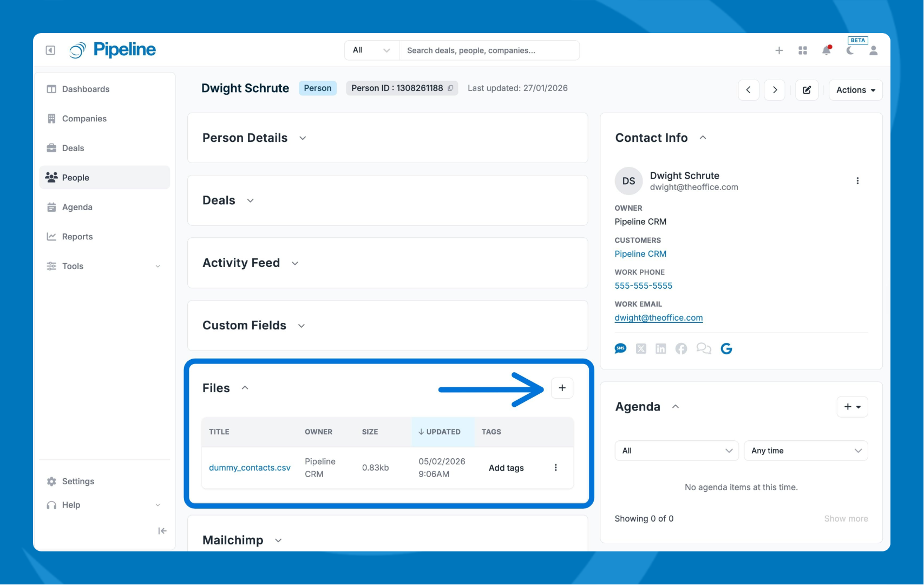Open the Any time filter dropdown

click(x=805, y=451)
